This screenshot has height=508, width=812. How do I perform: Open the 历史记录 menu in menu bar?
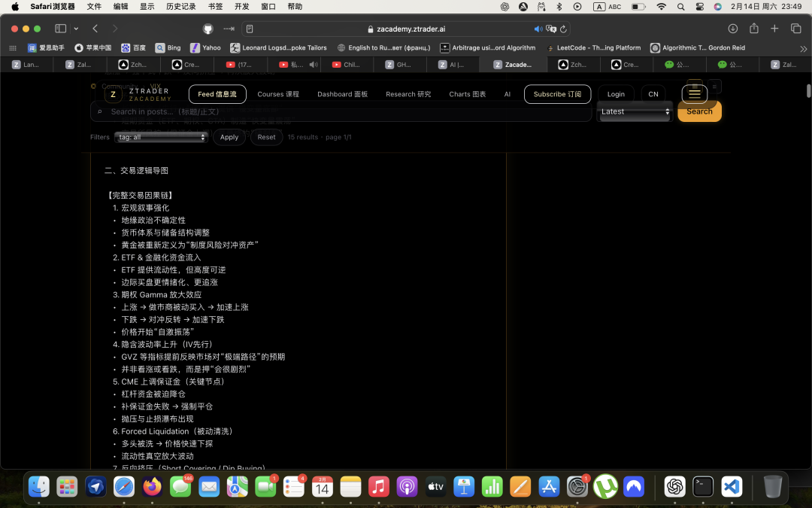[180, 7]
